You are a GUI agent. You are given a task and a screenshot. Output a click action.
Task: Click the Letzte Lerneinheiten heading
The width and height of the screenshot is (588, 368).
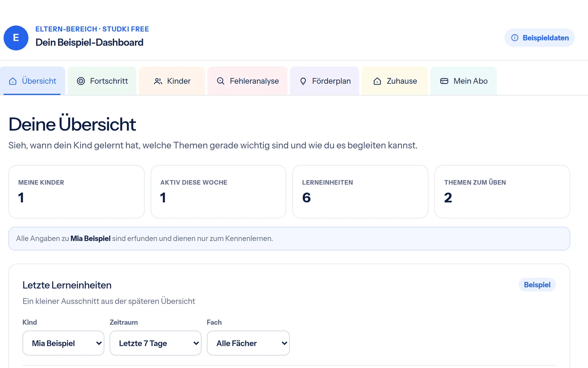coord(67,285)
